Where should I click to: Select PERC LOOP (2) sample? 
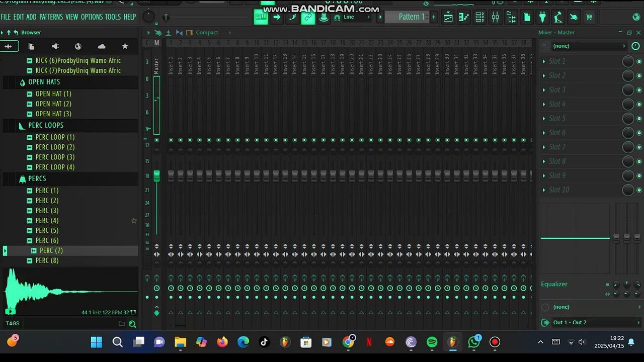pyautogui.click(x=55, y=147)
